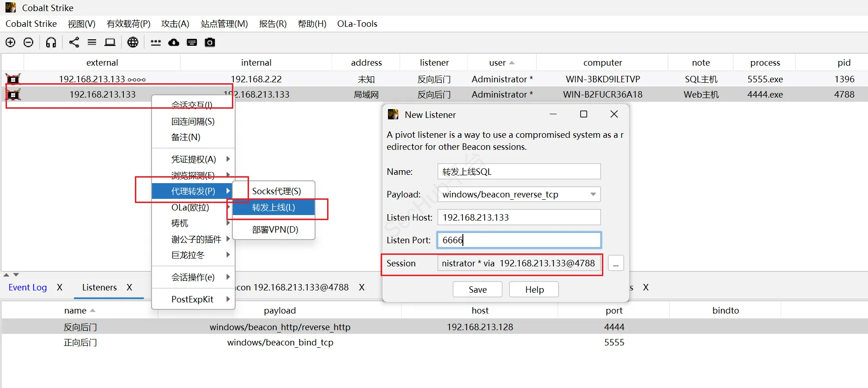Switch to session table view lines icon
Screen dimensions: 868x388
click(x=92, y=43)
